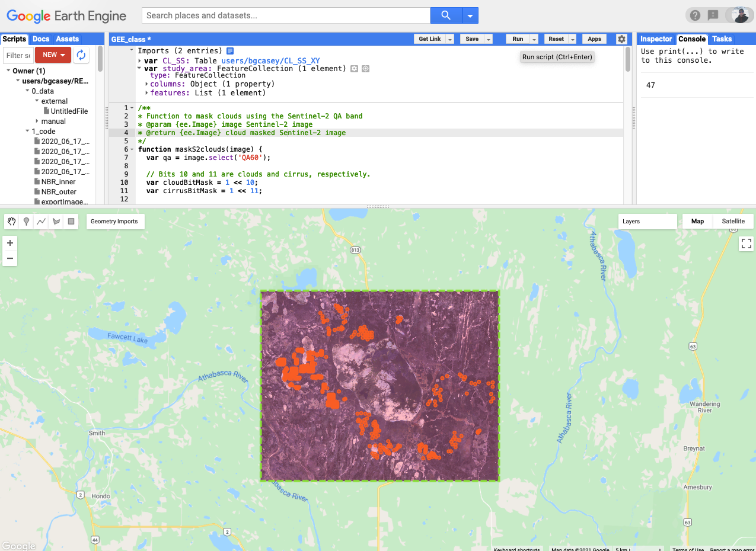756x551 pixels.
Task: Open the red NEW dropdown
Action: [x=53, y=55]
